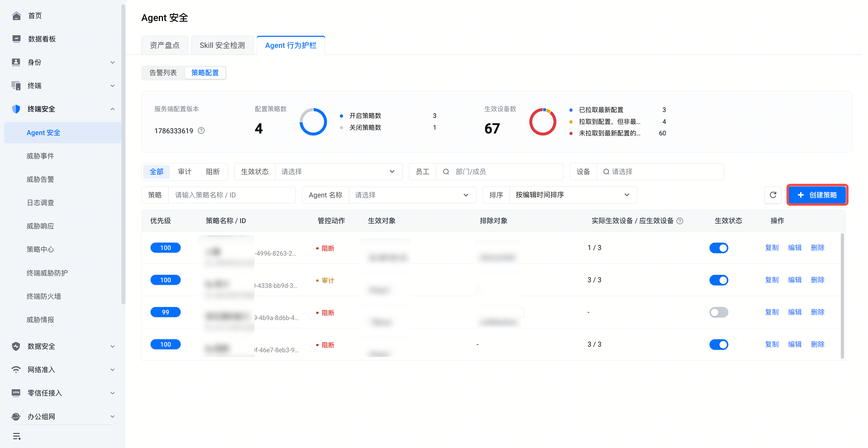Viewport: 868px width, 448px height.
Task: Open 威胁事件 in the sidebar
Action: [x=40, y=156]
